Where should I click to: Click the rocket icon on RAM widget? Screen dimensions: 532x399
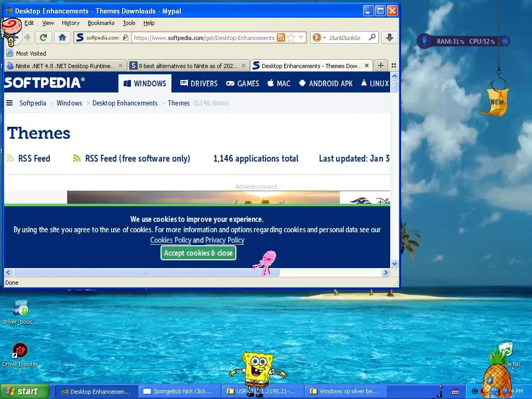point(424,41)
